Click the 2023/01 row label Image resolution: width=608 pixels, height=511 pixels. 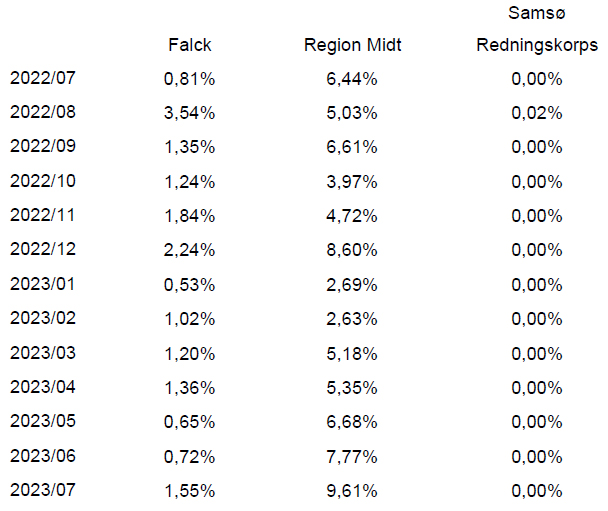click(x=43, y=284)
